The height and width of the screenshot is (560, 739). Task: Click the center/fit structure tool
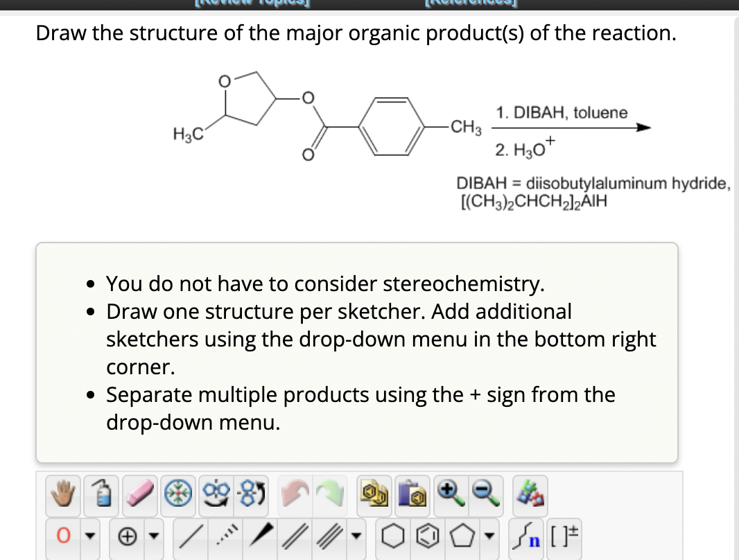[179, 493]
